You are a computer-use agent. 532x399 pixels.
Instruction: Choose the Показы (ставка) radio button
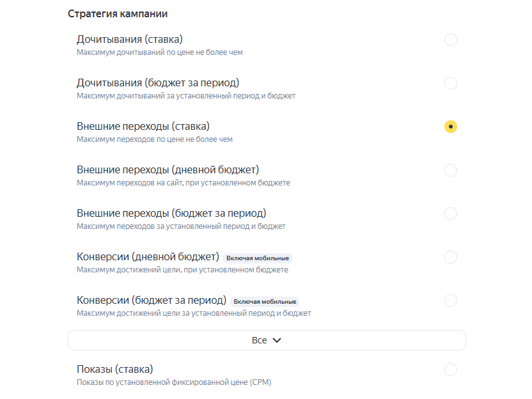pos(451,370)
